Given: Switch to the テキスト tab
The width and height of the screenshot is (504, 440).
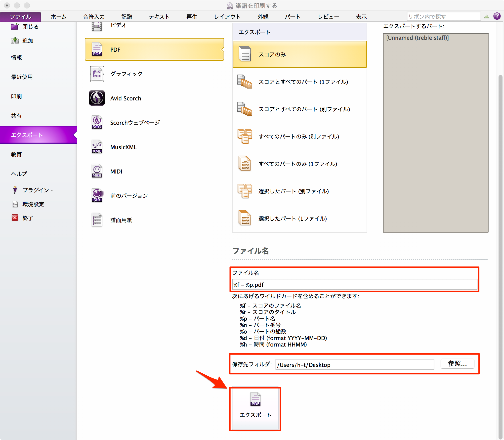Looking at the screenshot, I should (159, 17).
